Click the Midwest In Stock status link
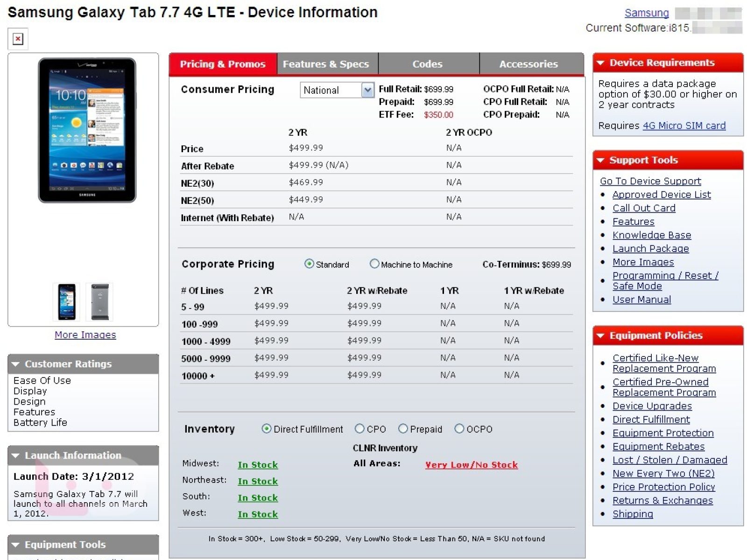 [x=258, y=465]
